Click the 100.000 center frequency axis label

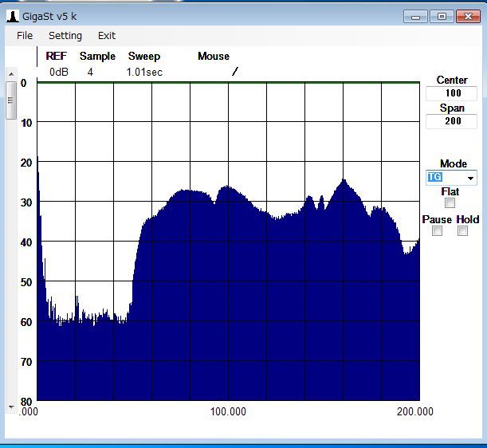point(228,411)
